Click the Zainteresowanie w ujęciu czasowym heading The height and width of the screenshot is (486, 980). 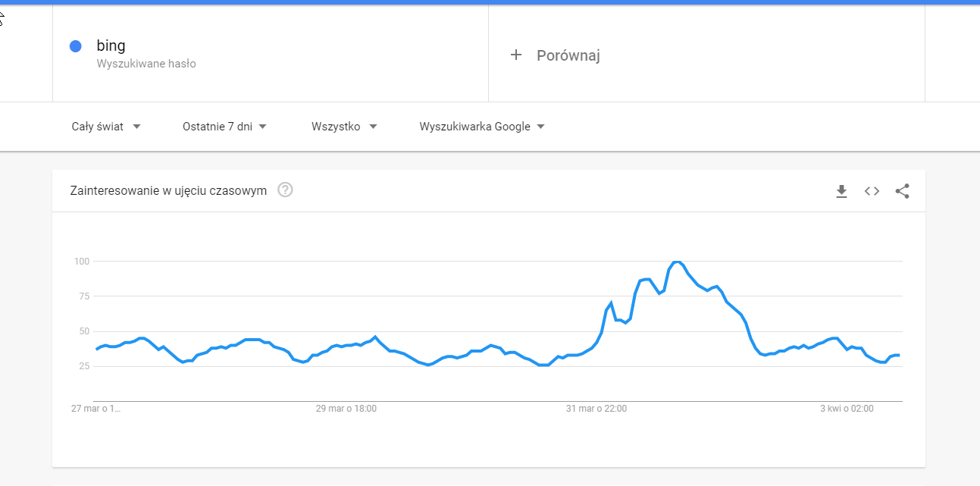(x=168, y=190)
